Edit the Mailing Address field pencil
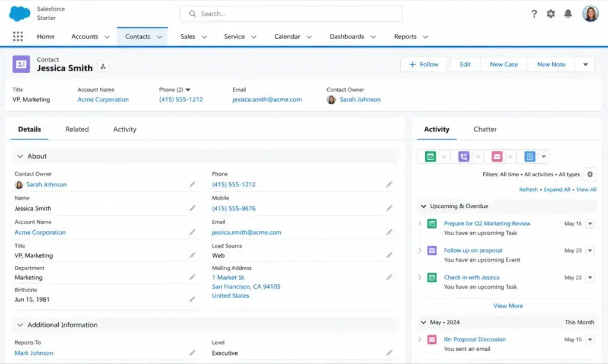Screen dimensions: 608x364 389,277
